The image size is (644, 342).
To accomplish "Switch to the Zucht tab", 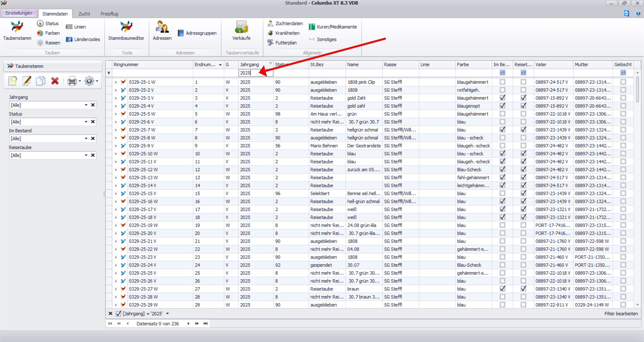I will pos(84,14).
